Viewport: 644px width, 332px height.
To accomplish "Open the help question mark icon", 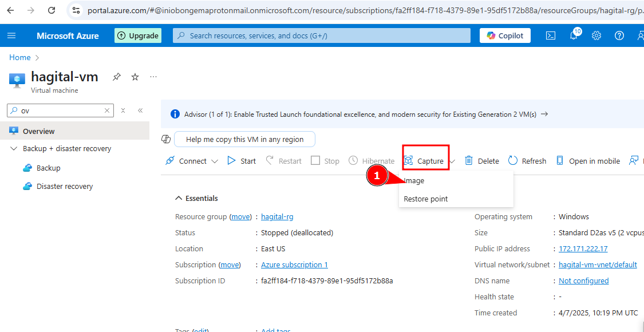I will [619, 35].
